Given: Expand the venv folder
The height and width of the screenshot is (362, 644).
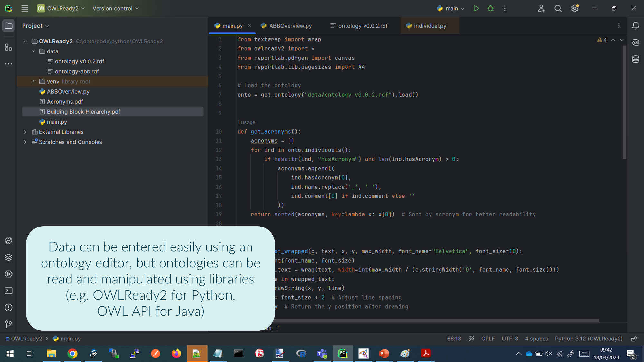Looking at the screenshot, I should point(33,82).
